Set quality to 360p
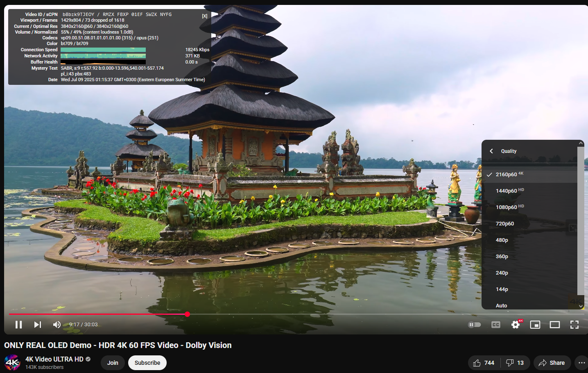The image size is (588, 373). 529,257
